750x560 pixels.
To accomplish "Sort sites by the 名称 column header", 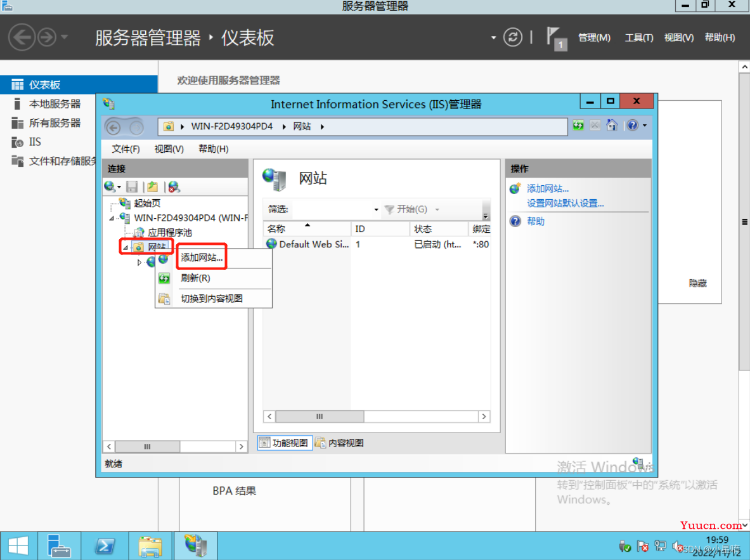I will (x=307, y=229).
